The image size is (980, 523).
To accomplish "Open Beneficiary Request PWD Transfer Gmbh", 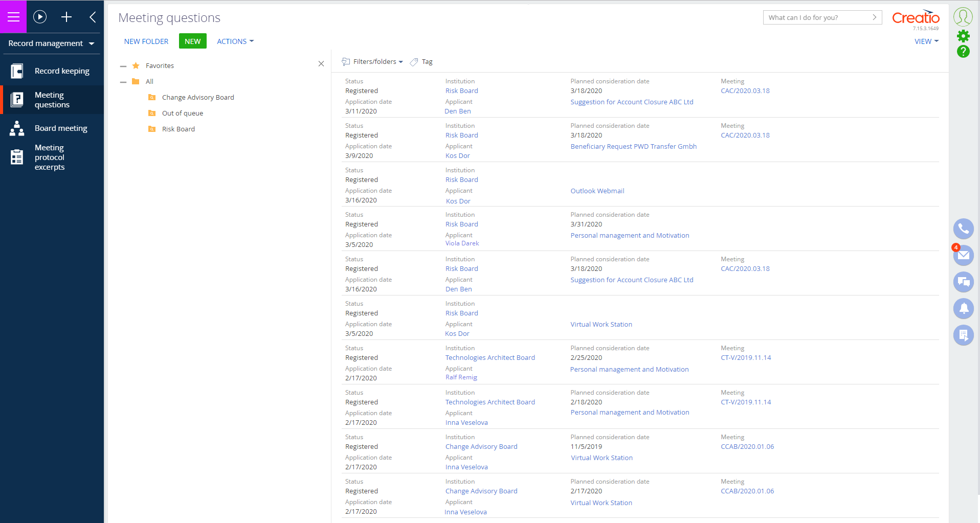I will pyautogui.click(x=634, y=146).
